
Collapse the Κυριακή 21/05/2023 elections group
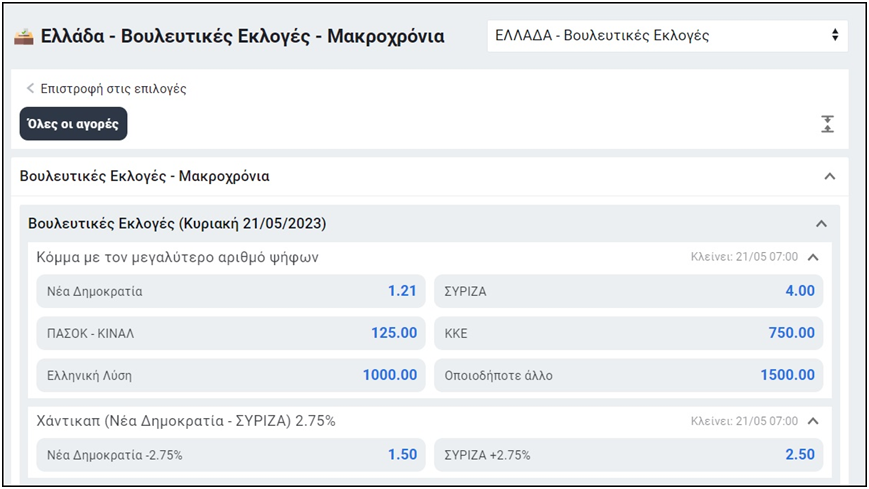821,223
